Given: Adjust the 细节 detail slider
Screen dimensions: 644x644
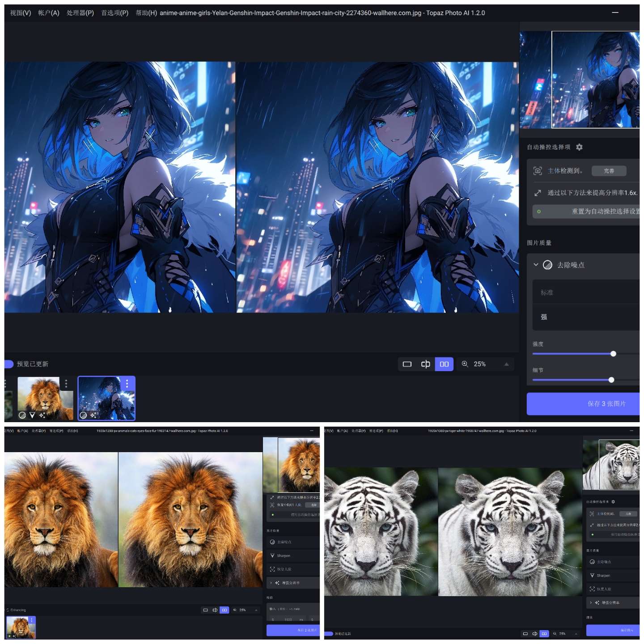Looking at the screenshot, I should 611,380.
